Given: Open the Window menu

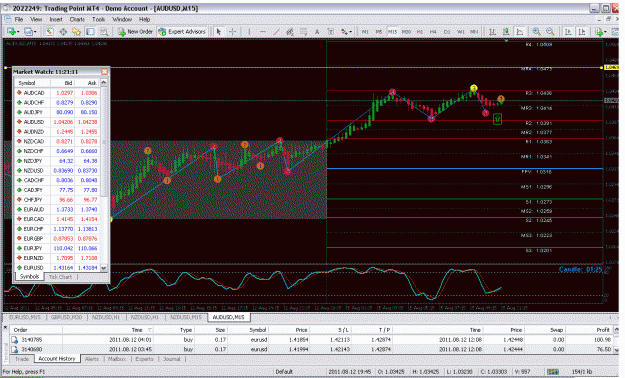Looking at the screenshot, I should click(x=122, y=19).
